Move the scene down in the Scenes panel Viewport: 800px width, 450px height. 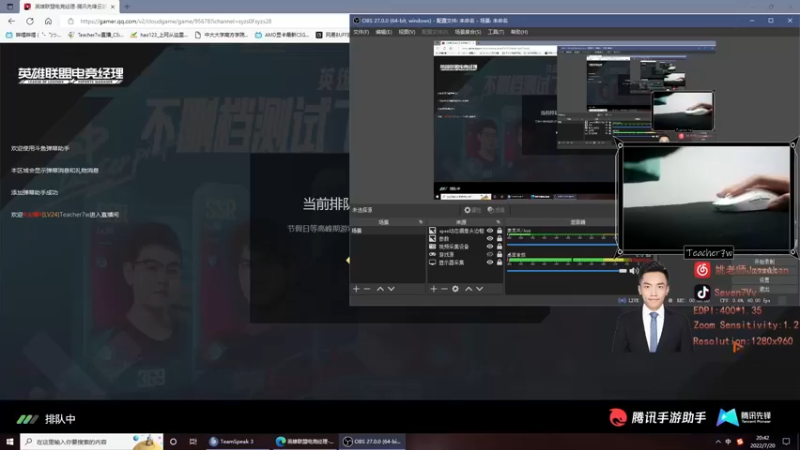pos(391,289)
